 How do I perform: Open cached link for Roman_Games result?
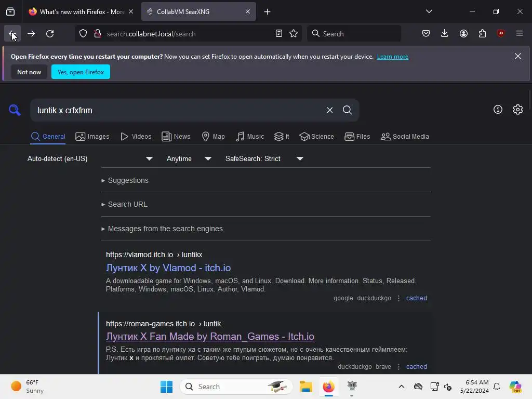point(416,367)
